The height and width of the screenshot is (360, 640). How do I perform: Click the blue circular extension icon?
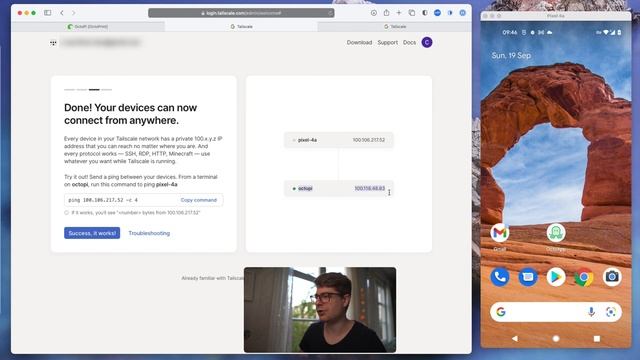(437, 13)
